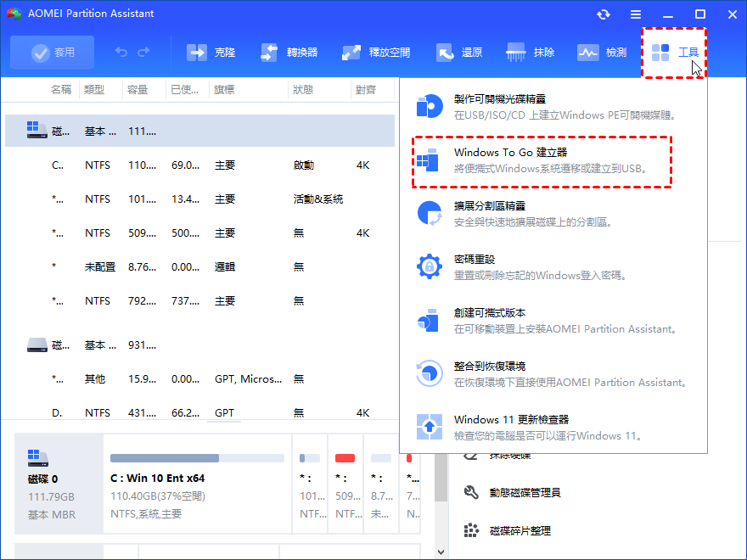Click the gray disk icon in 931... row

click(37, 344)
